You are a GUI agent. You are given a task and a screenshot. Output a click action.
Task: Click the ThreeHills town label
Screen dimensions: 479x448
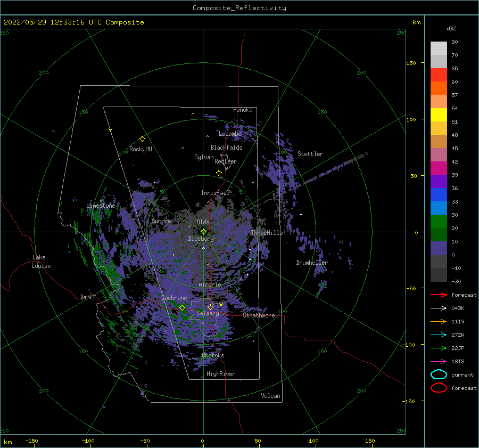[x=267, y=233]
